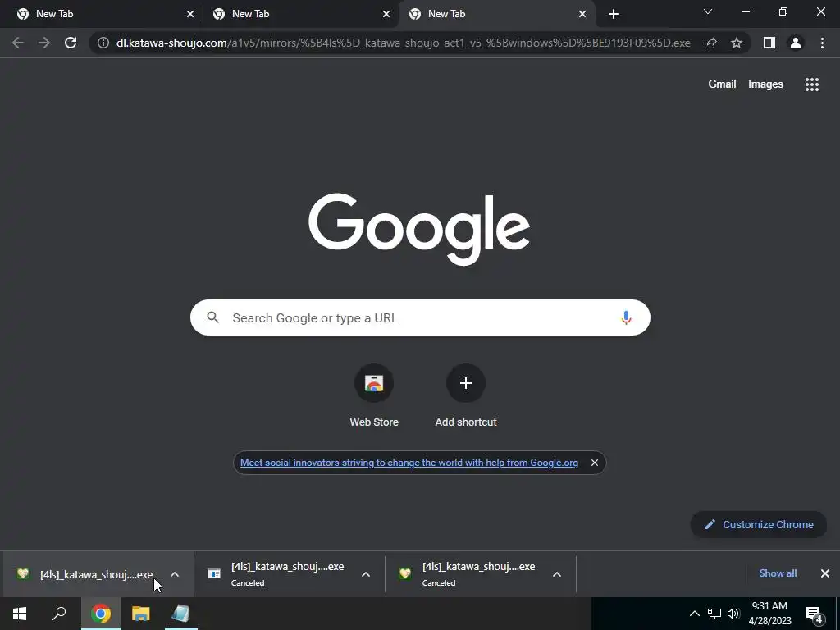
Task: Open Windows Start menu
Action: click(20, 614)
